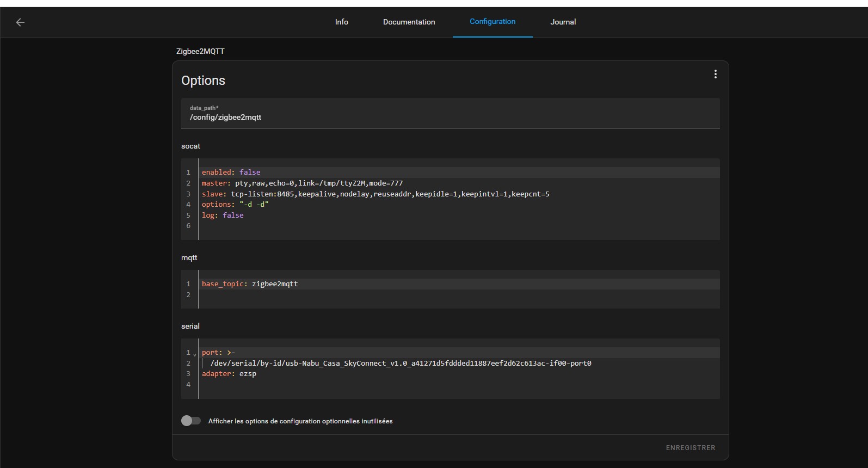Viewport: 868px width, 468px height.
Task: Click the socat options "-d -d" line
Action: [x=235, y=204]
